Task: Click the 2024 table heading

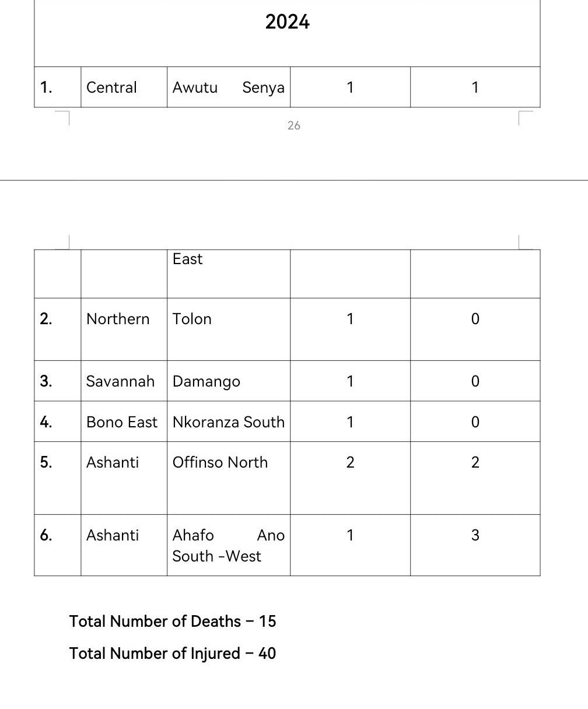Action: click(x=287, y=22)
